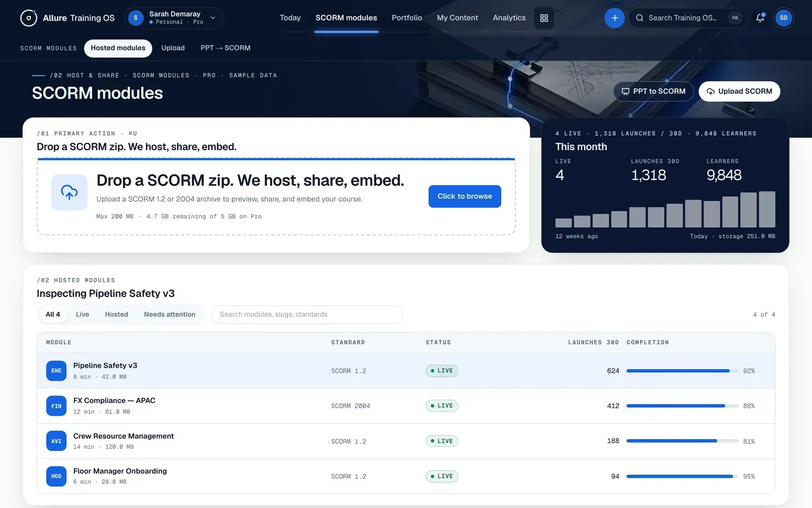This screenshot has height=508, width=812.
Task: Select the SCORM modules nav tab
Action: (346, 18)
